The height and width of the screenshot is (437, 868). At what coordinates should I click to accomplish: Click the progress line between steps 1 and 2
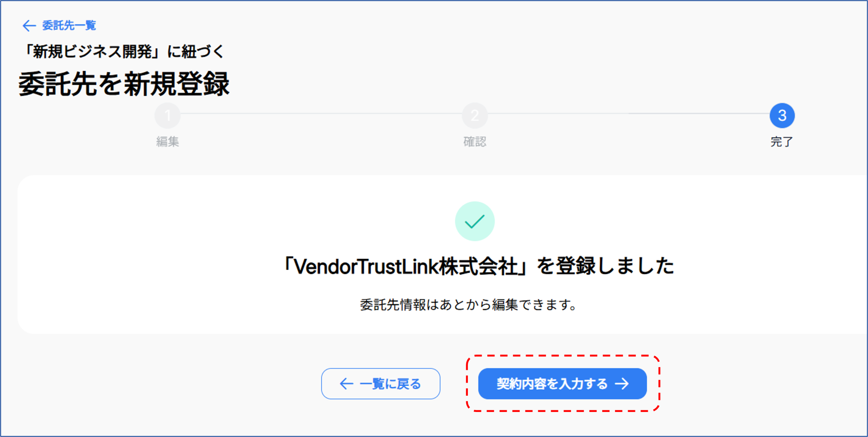click(321, 114)
